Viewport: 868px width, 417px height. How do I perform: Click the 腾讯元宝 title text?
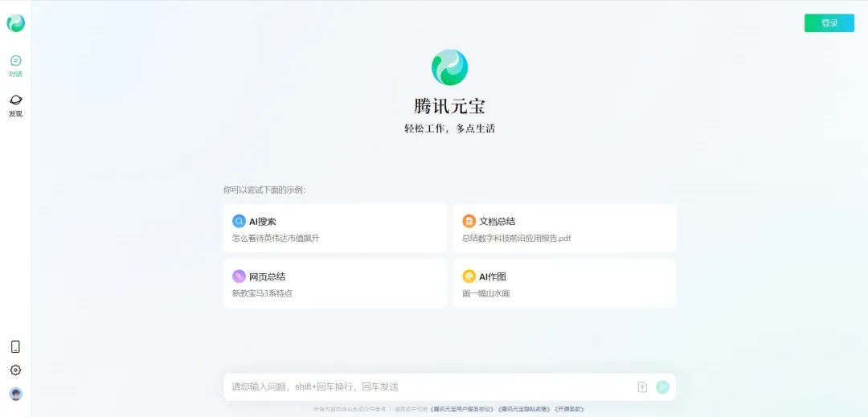point(449,105)
